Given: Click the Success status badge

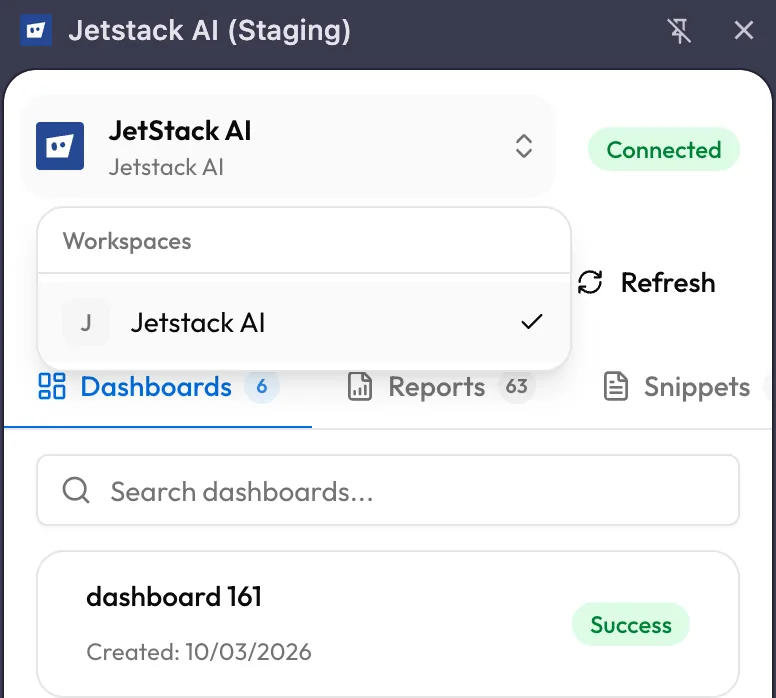Looking at the screenshot, I should pos(631,625).
